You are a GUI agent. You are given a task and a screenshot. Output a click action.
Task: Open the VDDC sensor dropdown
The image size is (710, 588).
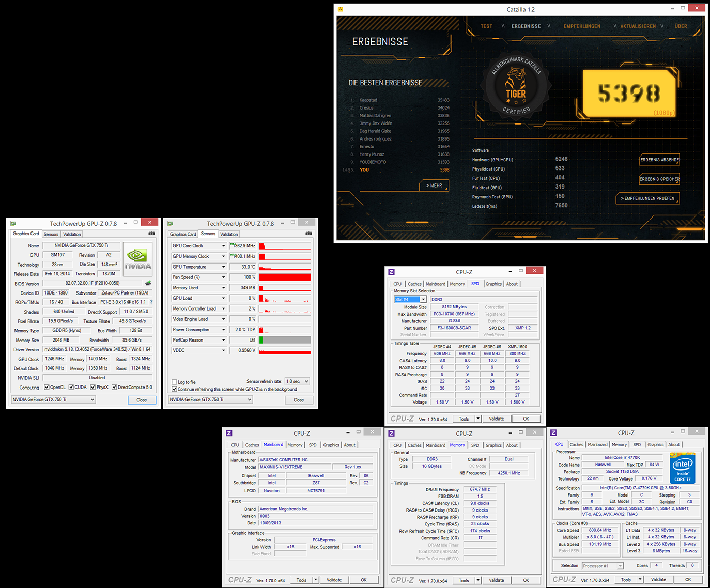pos(224,350)
